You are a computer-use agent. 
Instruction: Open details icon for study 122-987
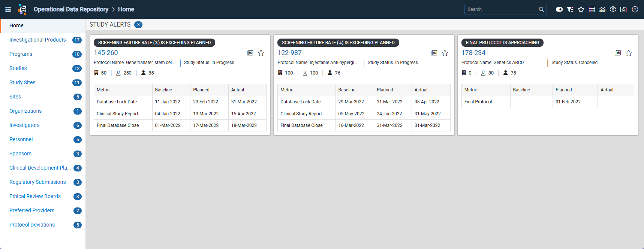[x=434, y=53]
